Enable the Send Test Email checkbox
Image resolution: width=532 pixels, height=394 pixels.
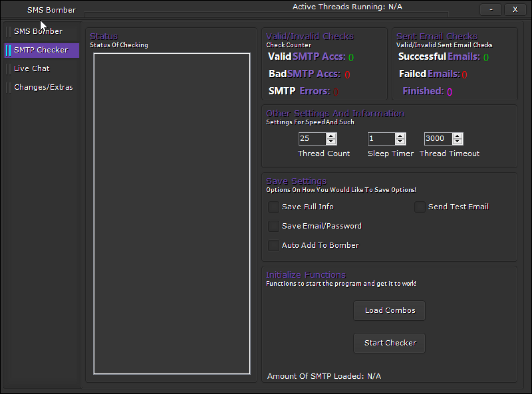coord(420,207)
